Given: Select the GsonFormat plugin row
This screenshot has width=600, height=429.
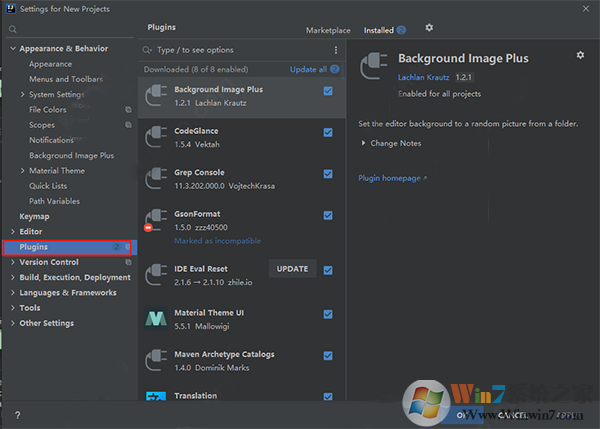Looking at the screenshot, I should [242, 227].
